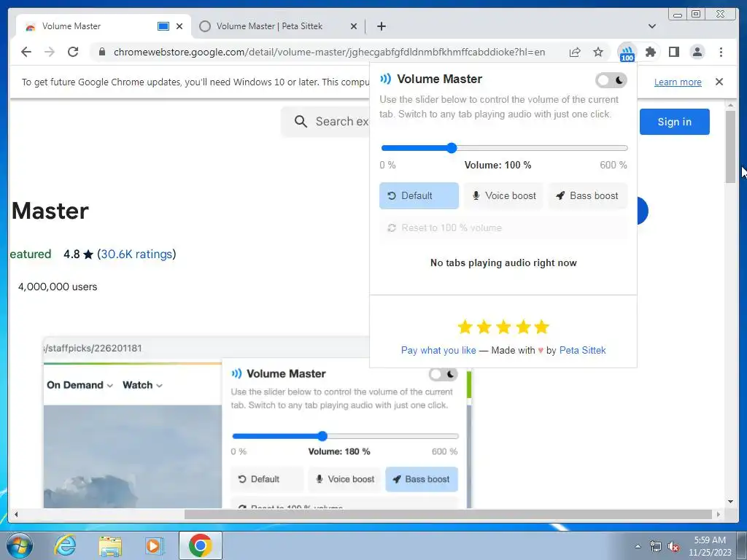The image size is (747, 560).
Task: Click the horizontal scrollbar right arrow
Action: [x=719, y=514]
